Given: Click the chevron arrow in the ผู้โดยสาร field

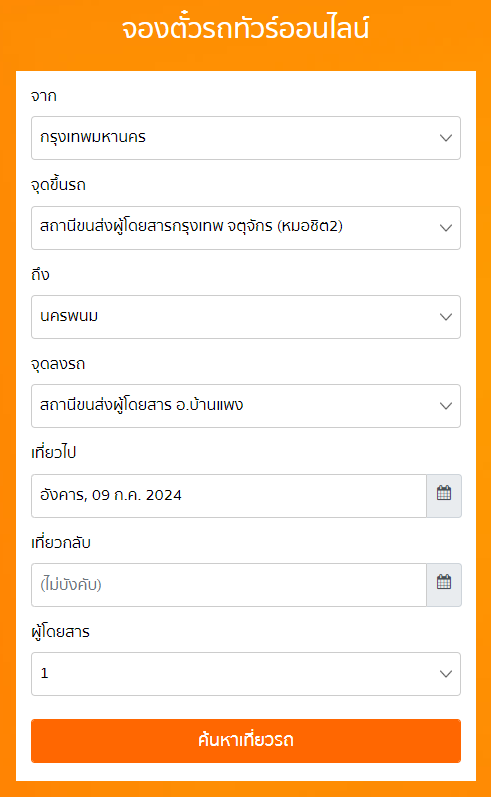Looking at the screenshot, I should [x=446, y=674].
